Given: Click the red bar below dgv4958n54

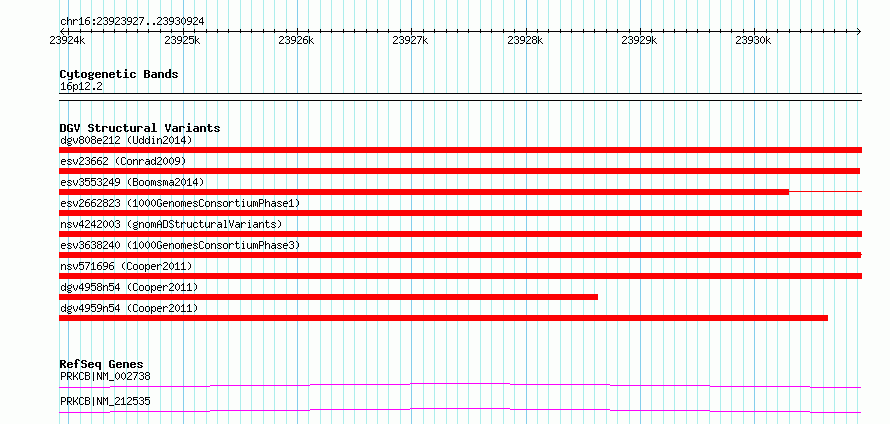Looking at the screenshot, I should [x=329, y=297].
